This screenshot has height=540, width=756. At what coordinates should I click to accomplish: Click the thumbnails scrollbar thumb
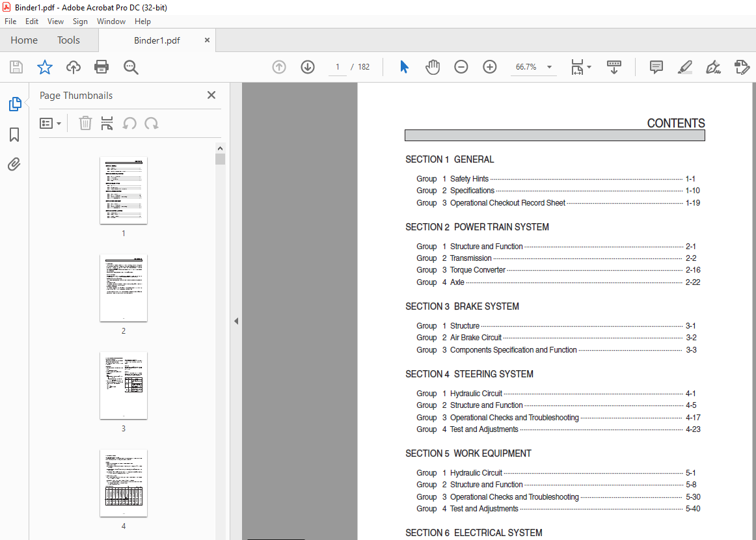tap(221, 159)
